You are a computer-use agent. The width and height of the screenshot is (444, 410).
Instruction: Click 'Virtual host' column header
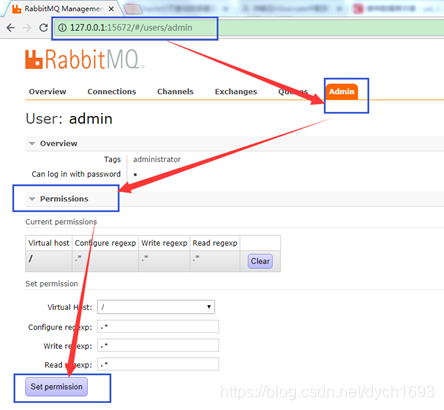click(x=49, y=243)
